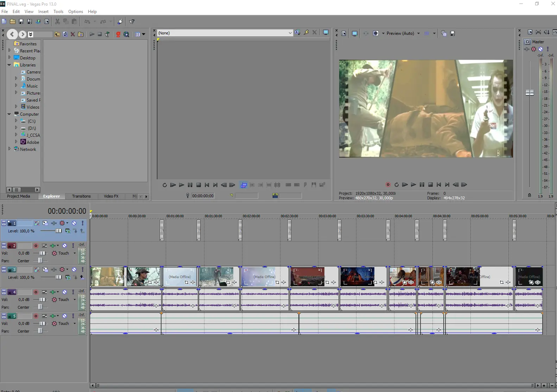The image size is (557, 392).
Task: Click the red Delete icon in Explorer
Action: tap(73, 34)
